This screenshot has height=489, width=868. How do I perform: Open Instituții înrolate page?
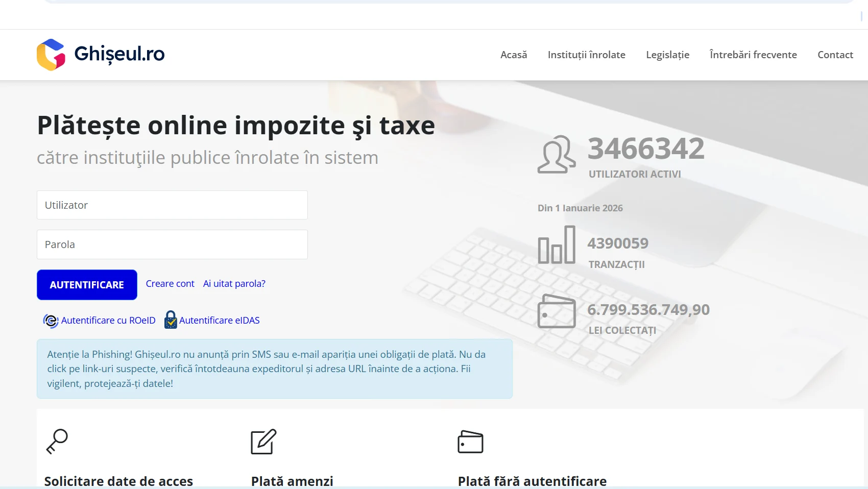point(587,55)
